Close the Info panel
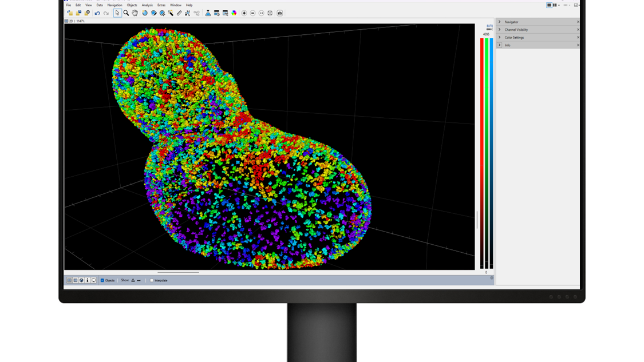The height and width of the screenshot is (362, 644). pyautogui.click(x=578, y=45)
